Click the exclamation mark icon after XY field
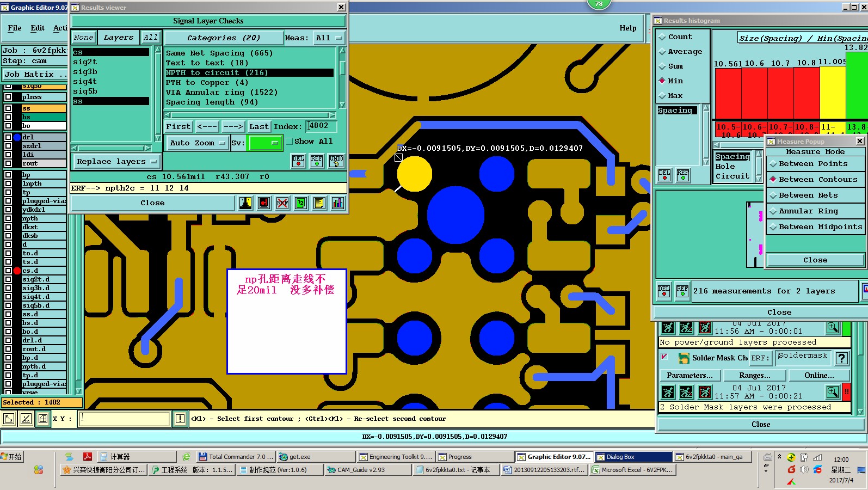868x490 pixels. [180, 419]
